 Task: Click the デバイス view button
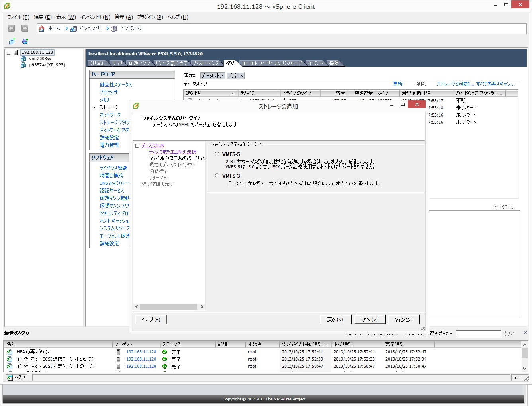click(235, 75)
